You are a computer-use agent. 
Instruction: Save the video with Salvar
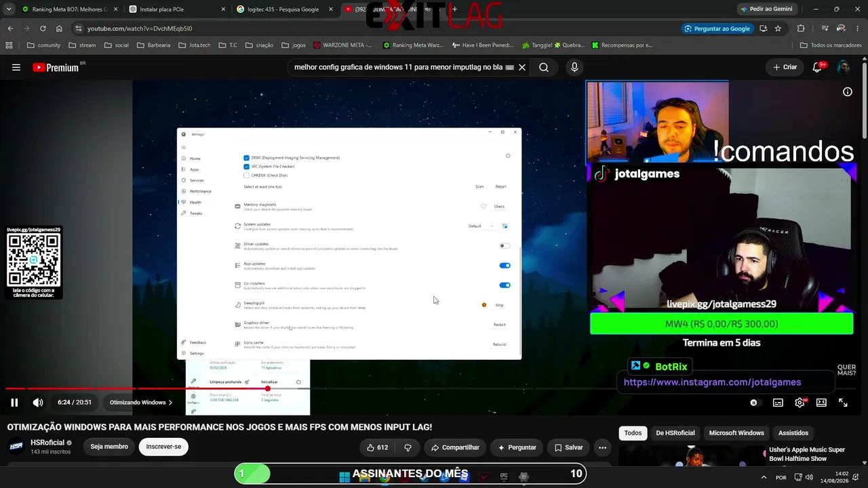(x=568, y=447)
